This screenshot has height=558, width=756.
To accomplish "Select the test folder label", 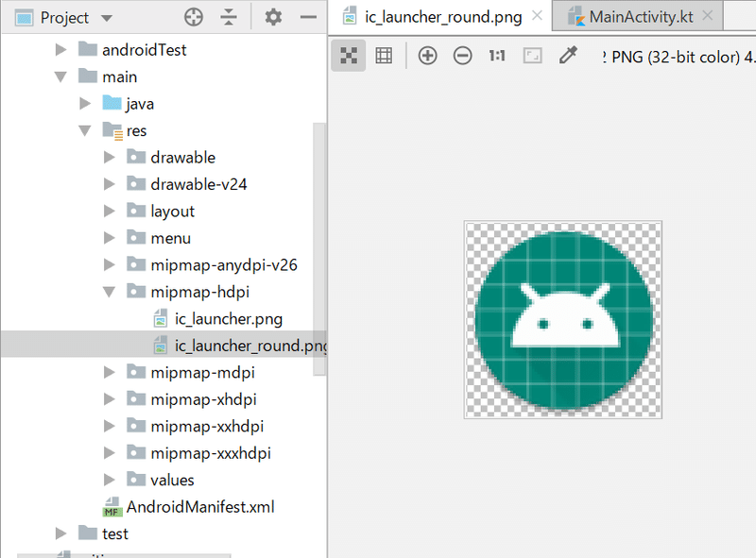I will 114,533.
